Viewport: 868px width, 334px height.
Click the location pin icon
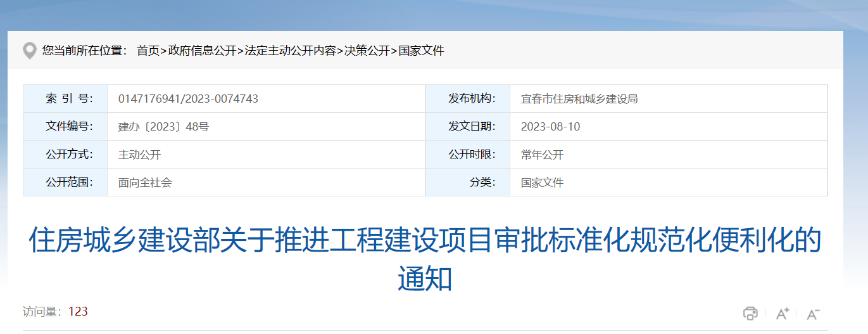coord(29,51)
